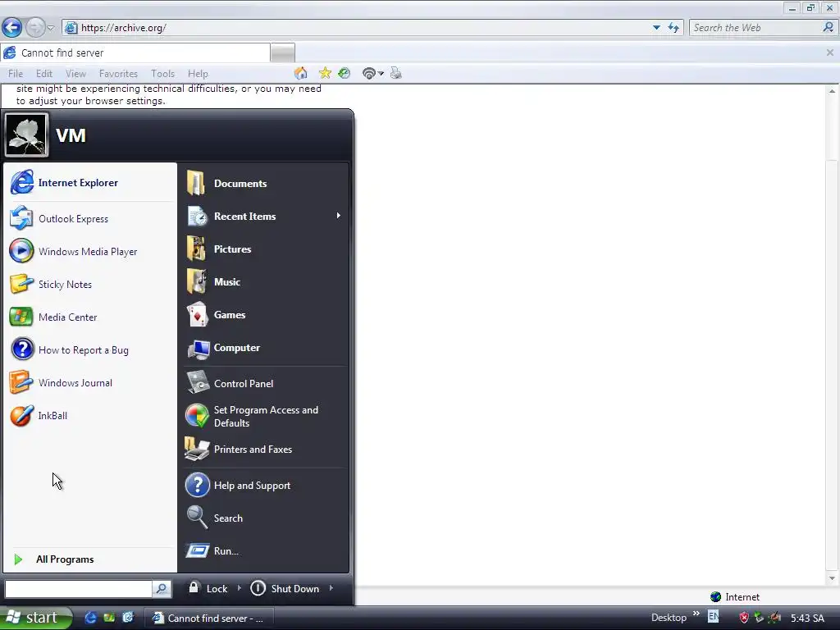Click the green History toolbar icon
Viewport: 840px width, 630px height.
(345, 73)
